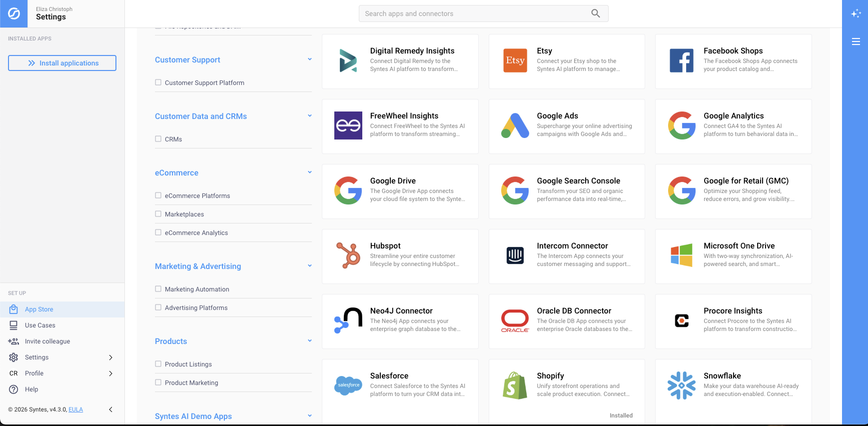Click the Etsy app logo
The image size is (868, 426).
[515, 60]
